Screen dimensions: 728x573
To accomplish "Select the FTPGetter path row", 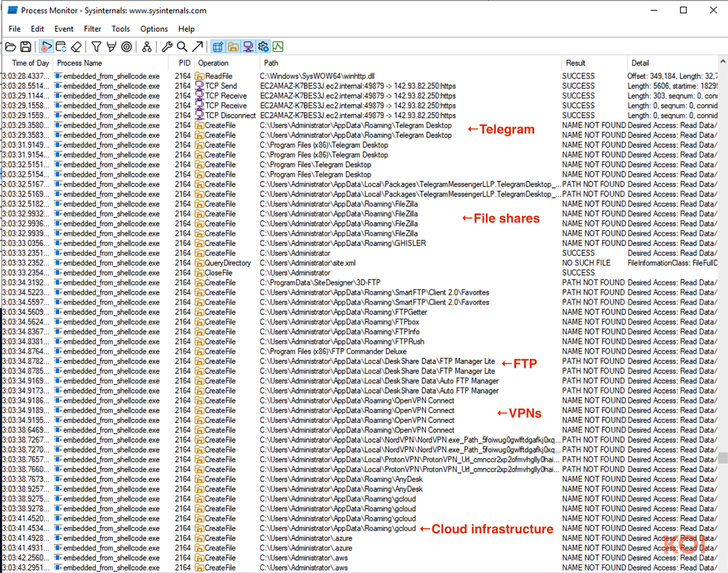I will 360,312.
